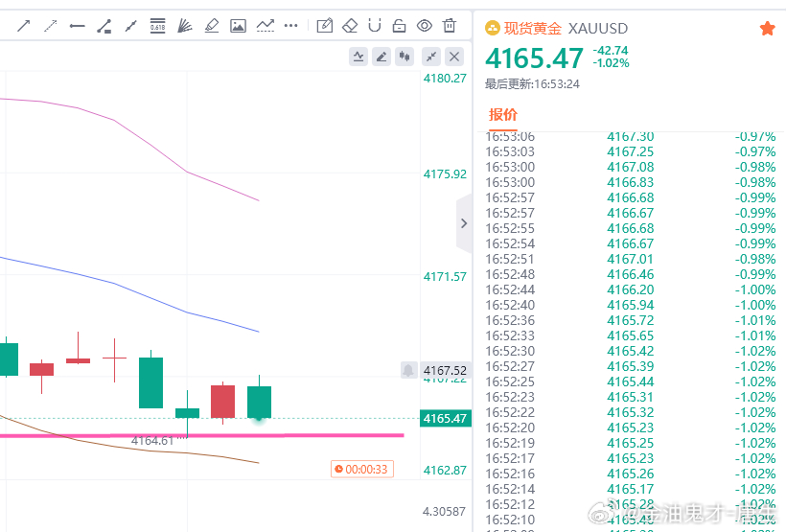Open more drawing tools via the three dots
Screen dimensions: 786x532
pyautogui.click(x=290, y=26)
